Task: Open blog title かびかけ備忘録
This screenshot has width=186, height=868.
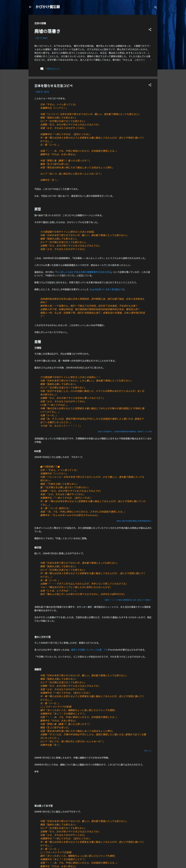Action: 48,7
